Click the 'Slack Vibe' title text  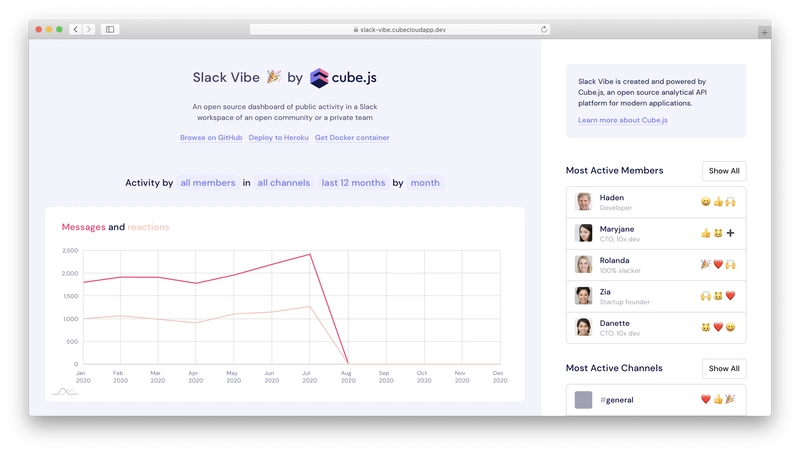[226, 77]
